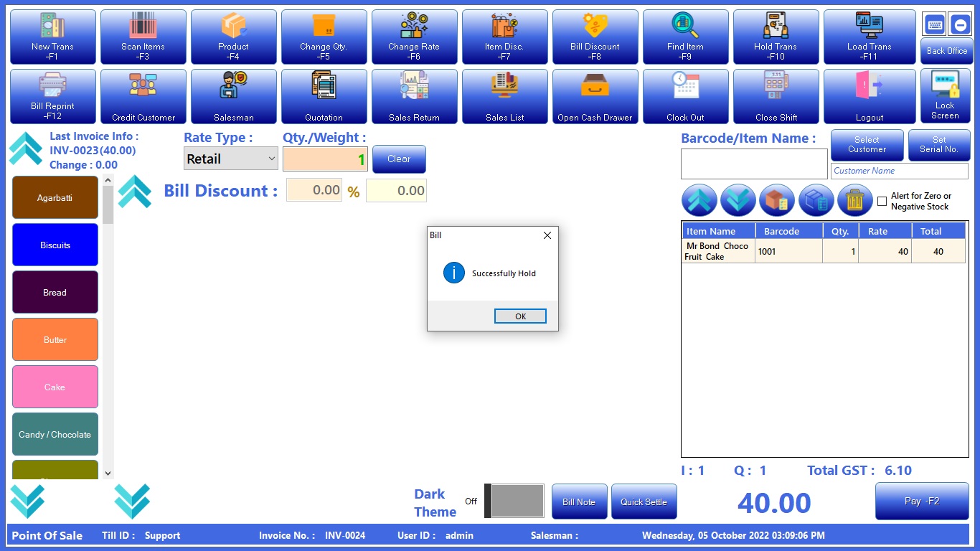Choose the Cake category tile
Viewport: 980px width, 551px height.
[55, 387]
